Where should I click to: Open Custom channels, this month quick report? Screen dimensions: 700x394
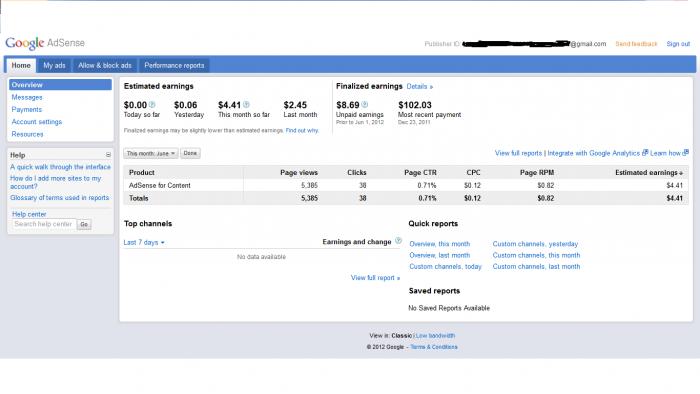pyautogui.click(x=536, y=255)
